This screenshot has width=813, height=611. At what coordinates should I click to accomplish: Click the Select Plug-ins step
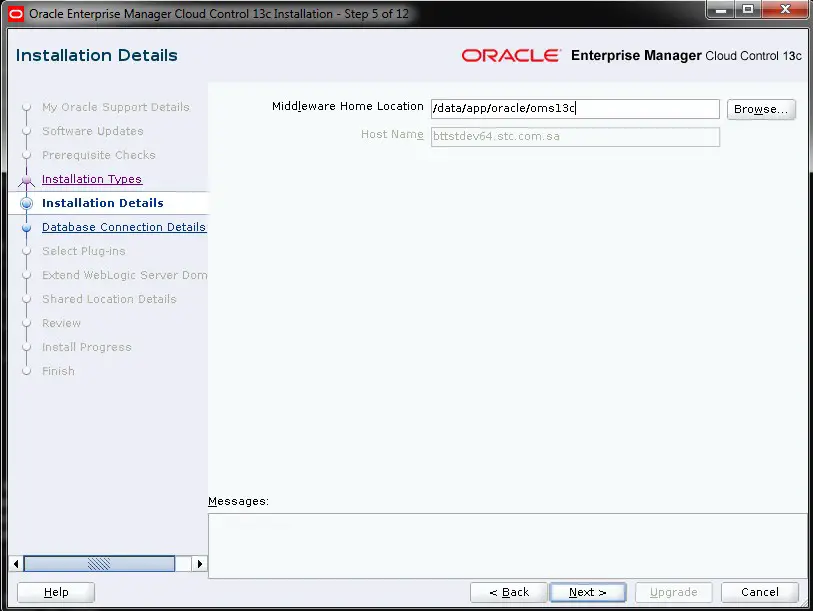83,251
